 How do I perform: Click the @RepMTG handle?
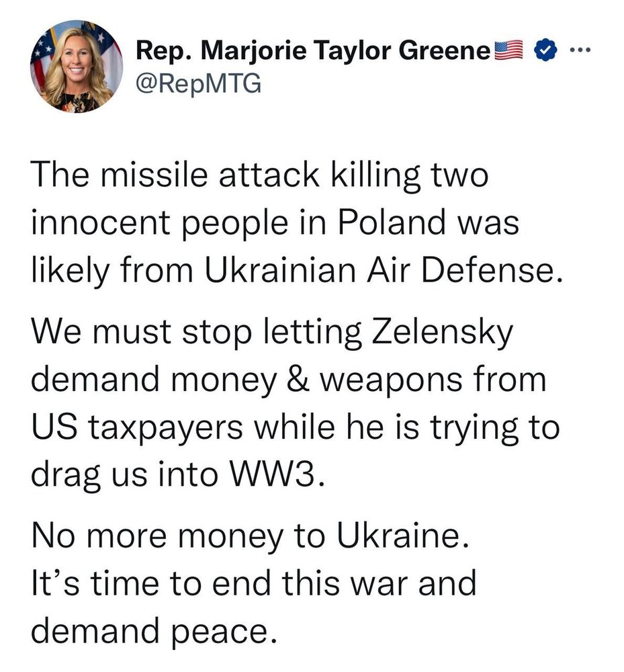click(198, 85)
